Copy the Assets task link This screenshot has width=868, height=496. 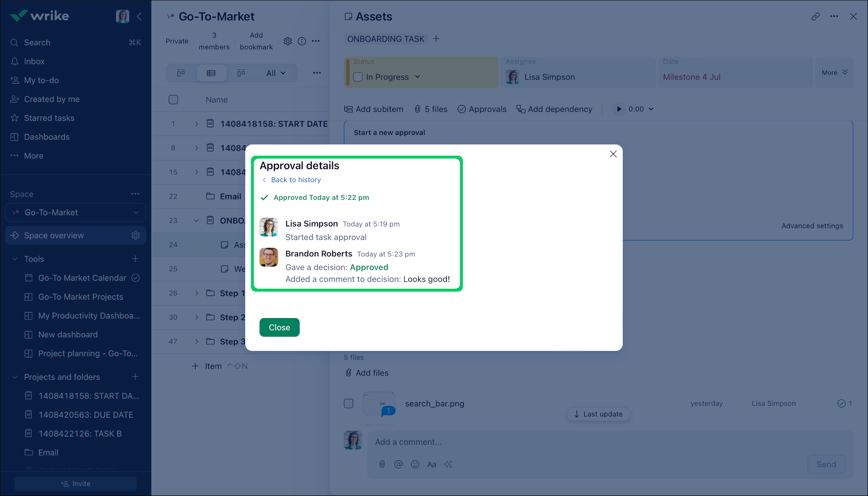click(x=815, y=16)
